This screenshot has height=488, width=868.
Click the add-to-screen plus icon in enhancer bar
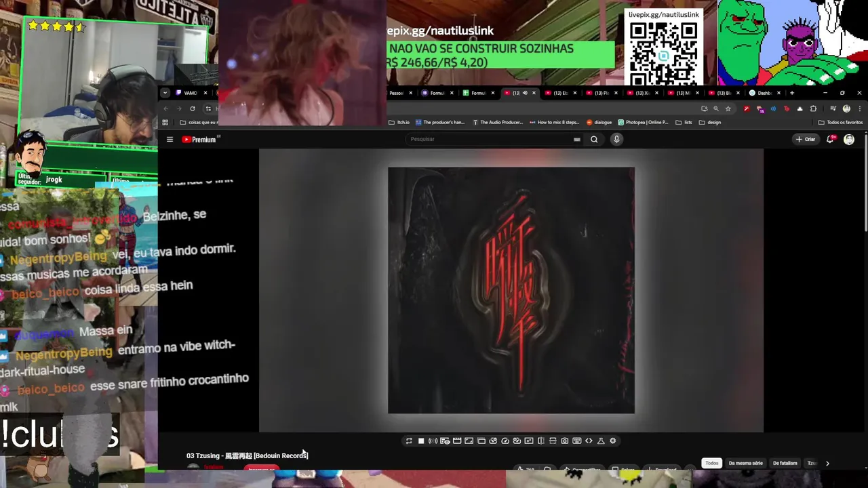(x=529, y=441)
